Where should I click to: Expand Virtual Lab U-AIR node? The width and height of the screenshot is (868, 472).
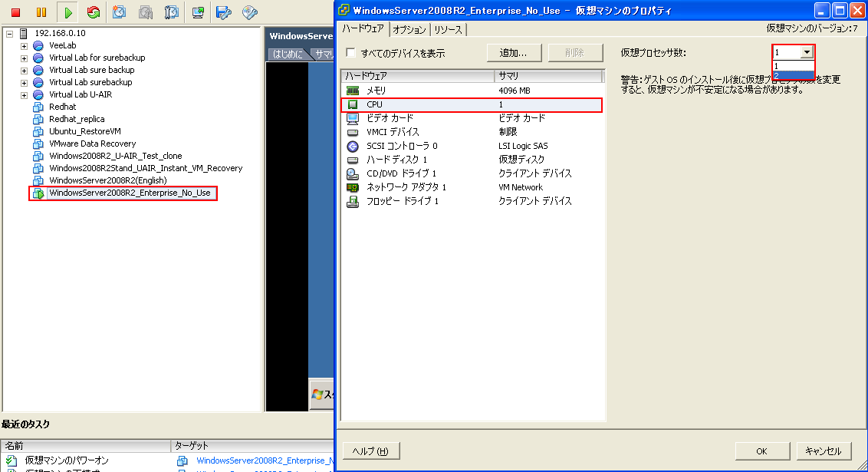[x=24, y=94]
